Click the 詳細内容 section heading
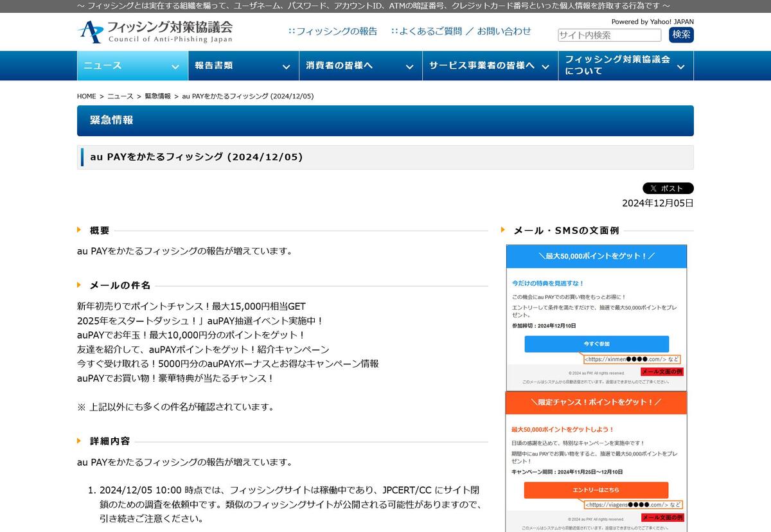The height and width of the screenshot is (532, 771). tap(110, 441)
